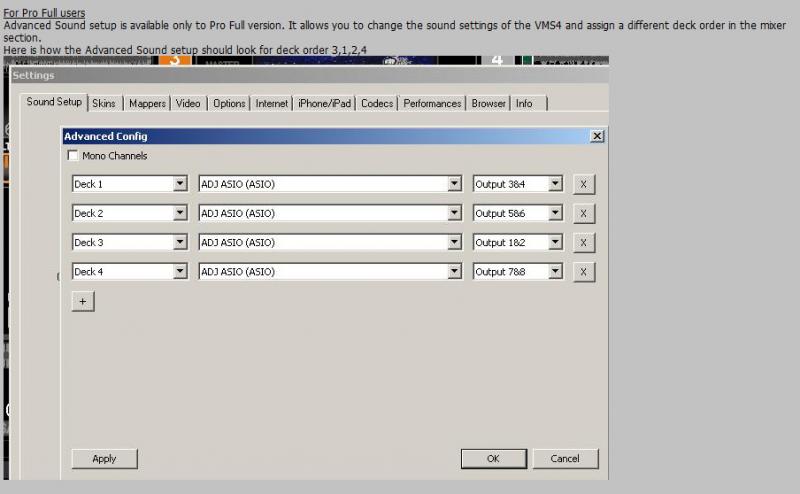
Task: Open the Mappers tab
Action: pos(147,103)
